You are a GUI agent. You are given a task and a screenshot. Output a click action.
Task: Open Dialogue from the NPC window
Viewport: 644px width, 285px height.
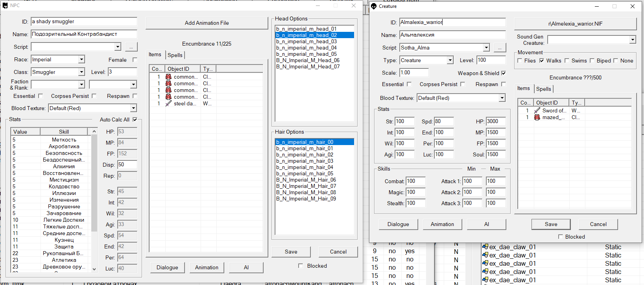click(167, 267)
